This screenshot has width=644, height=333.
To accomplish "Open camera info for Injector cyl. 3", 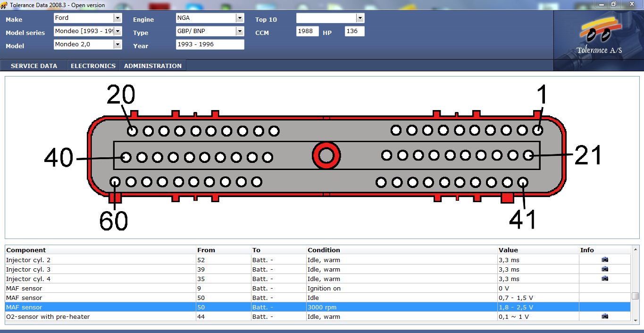I will coord(605,269).
